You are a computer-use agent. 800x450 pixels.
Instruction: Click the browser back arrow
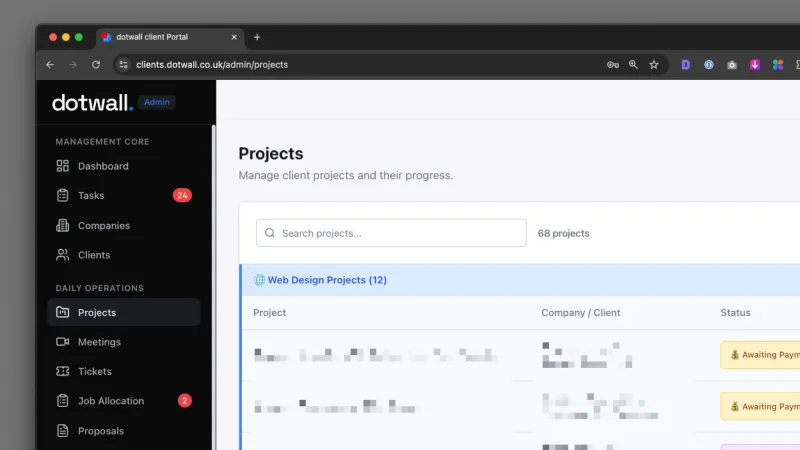coord(50,65)
